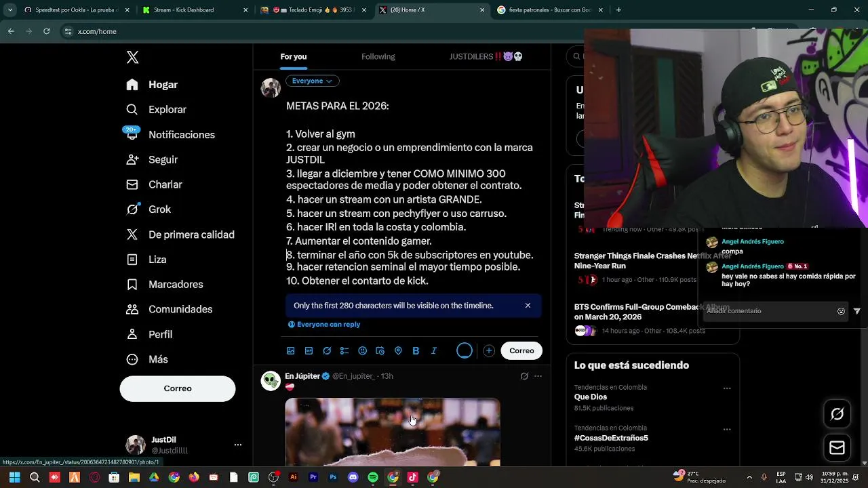Add location tag to the post
868x488 pixels.
tap(398, 350)
